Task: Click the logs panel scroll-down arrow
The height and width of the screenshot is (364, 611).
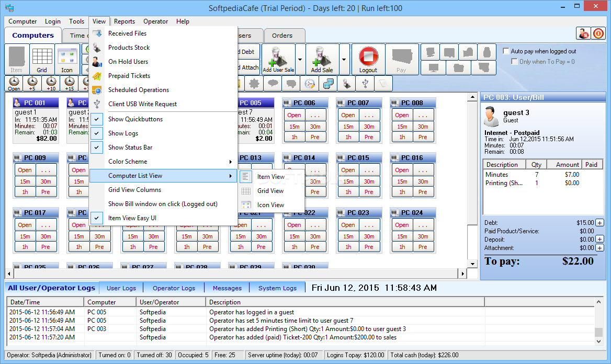Action: (x=599, y=342)
